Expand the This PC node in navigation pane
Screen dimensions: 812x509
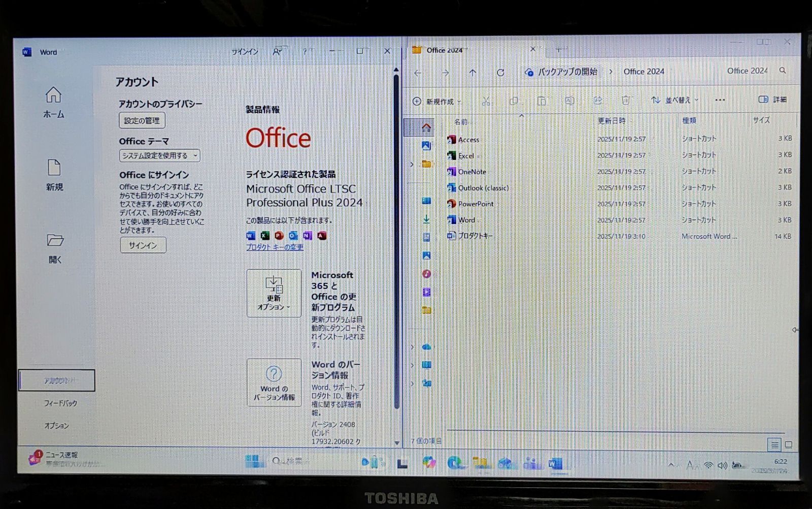click(x=412, y=365)
